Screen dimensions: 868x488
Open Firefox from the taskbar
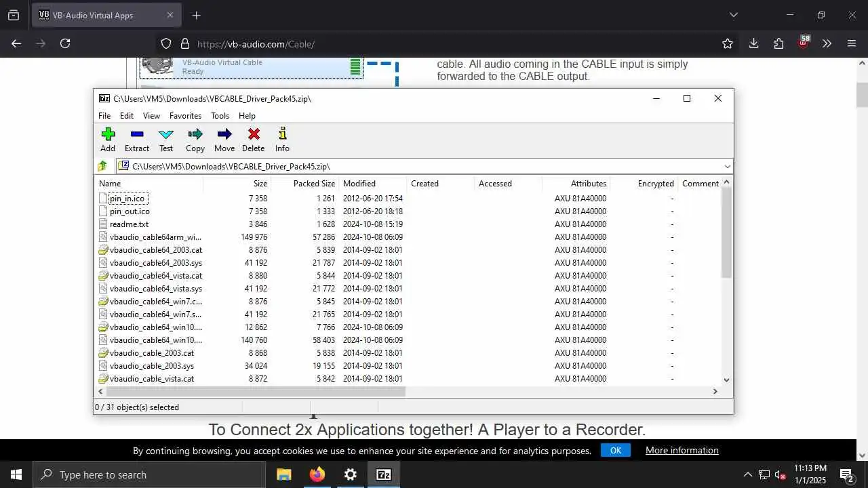(x=317, y=474)
